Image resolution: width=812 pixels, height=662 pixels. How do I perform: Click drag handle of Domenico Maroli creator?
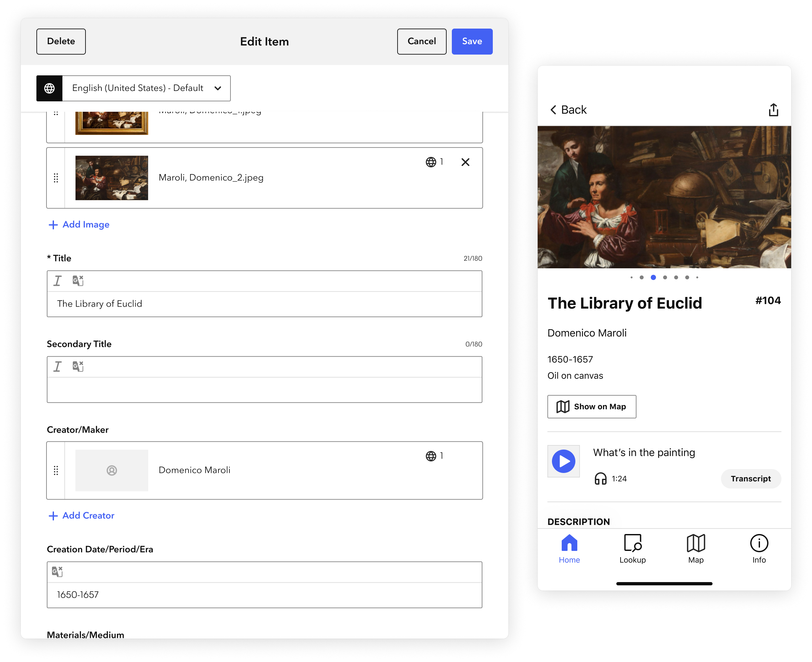tap(56, 470)
